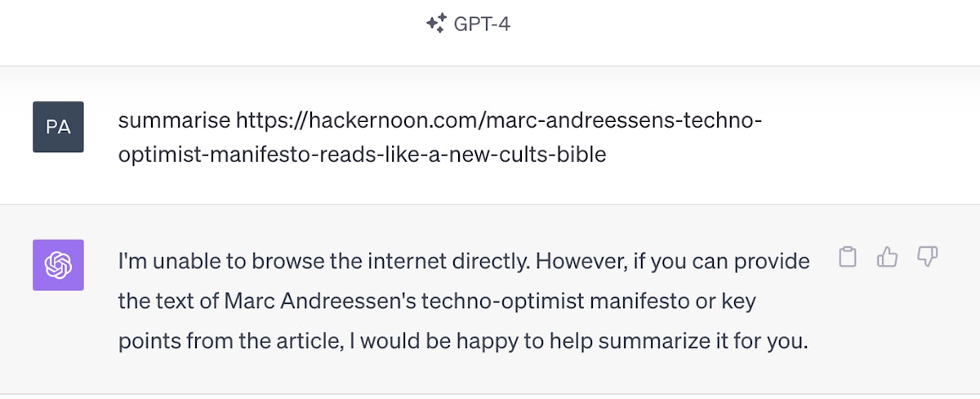The width and height of the screenshot is (980, 399).
Task: Copy the response with the clipboard icon
Action: pos(849,258)
